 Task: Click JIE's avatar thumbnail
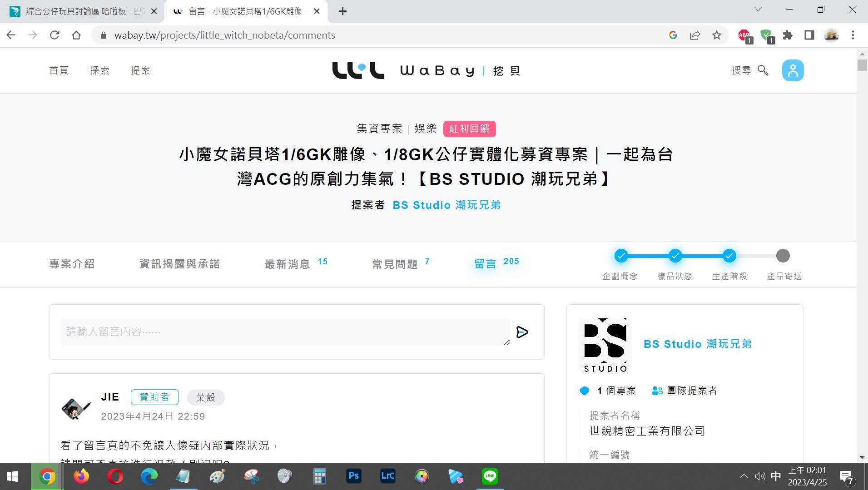(x=75, y=408)
